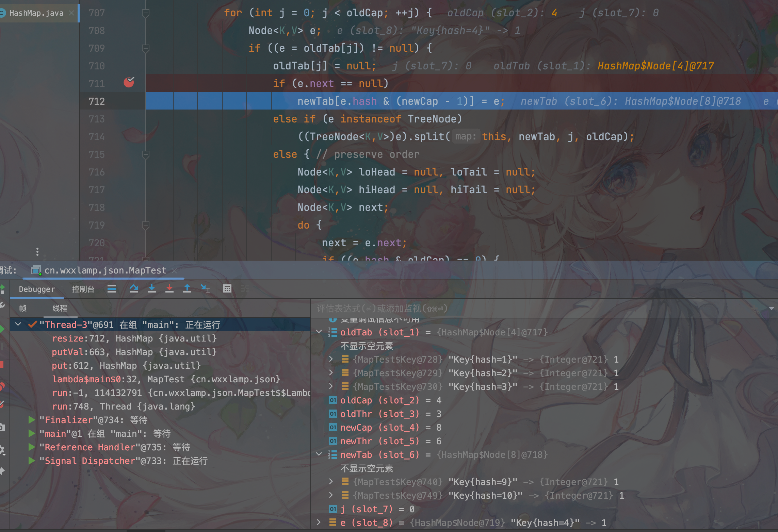The height and width of the screenshot is (532, 778).
Task: Click the Step Into icon
Action: (152, 289)
